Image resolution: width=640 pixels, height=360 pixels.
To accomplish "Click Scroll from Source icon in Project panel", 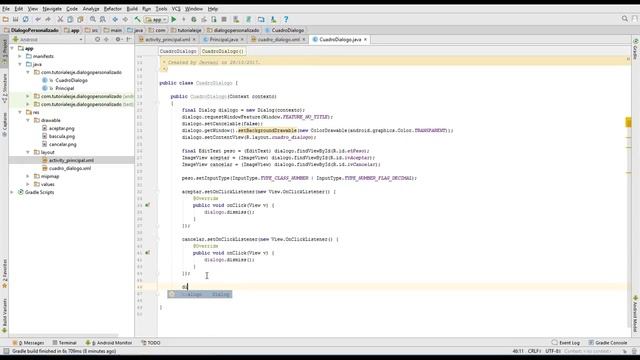I will tap(97, 39).
